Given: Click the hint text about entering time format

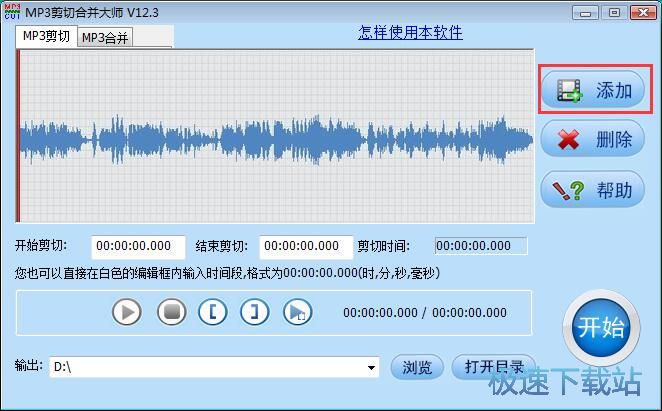Looking at the screenshot, I should [227, 273].
